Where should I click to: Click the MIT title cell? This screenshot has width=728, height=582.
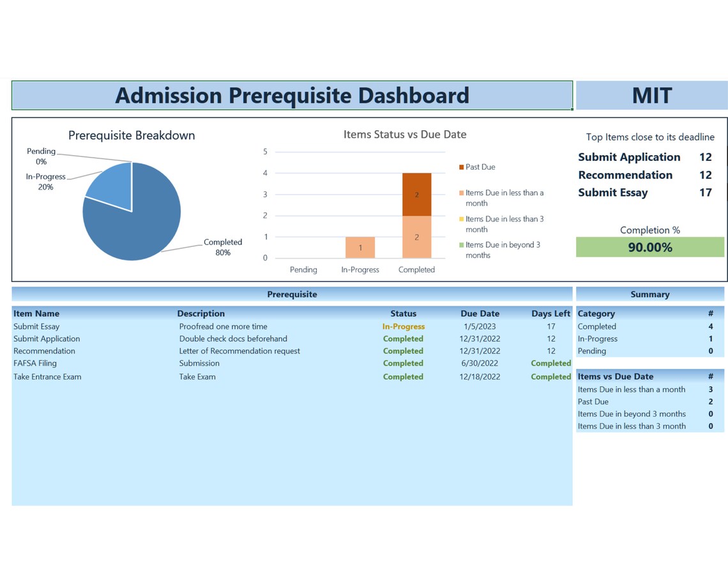pos(651,95)
